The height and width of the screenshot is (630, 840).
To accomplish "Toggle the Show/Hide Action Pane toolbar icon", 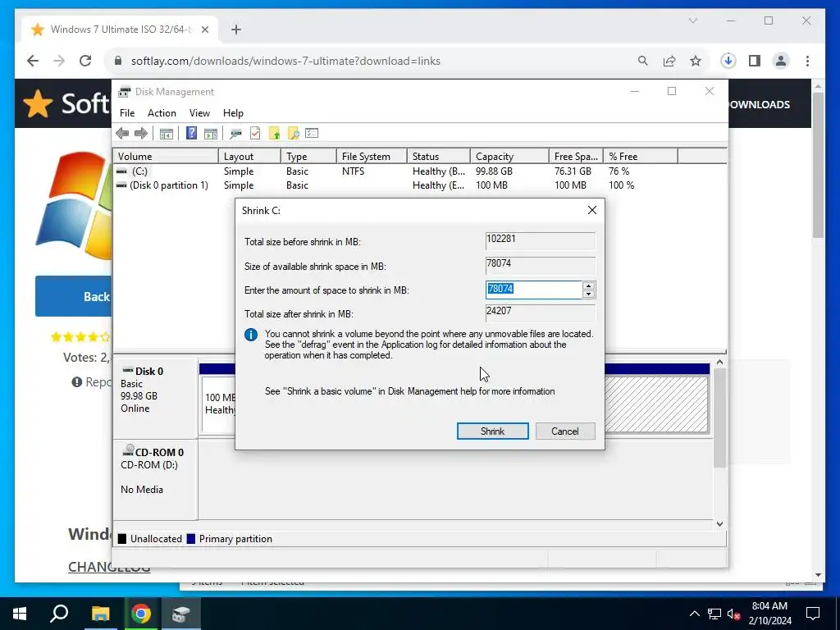I will (211, 134).
